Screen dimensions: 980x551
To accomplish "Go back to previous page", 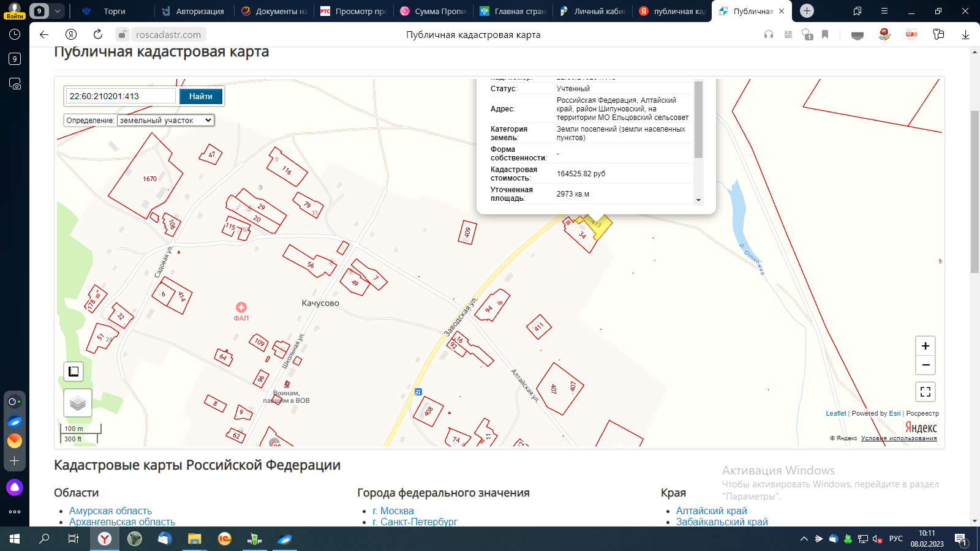I will tap(44, 34).
